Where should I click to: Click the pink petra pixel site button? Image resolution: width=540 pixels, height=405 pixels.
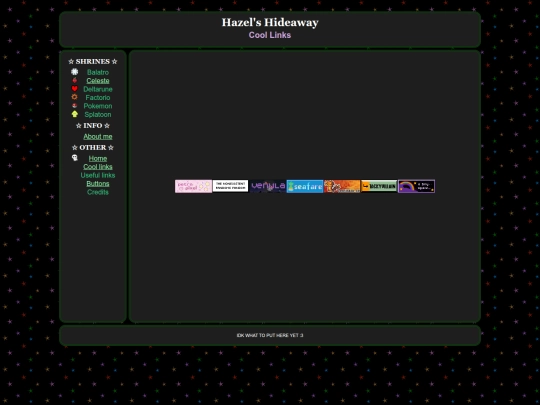(x=193, y=186)
